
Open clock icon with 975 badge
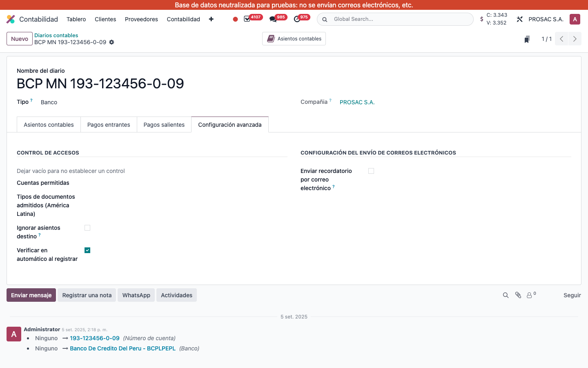(297, 19)
